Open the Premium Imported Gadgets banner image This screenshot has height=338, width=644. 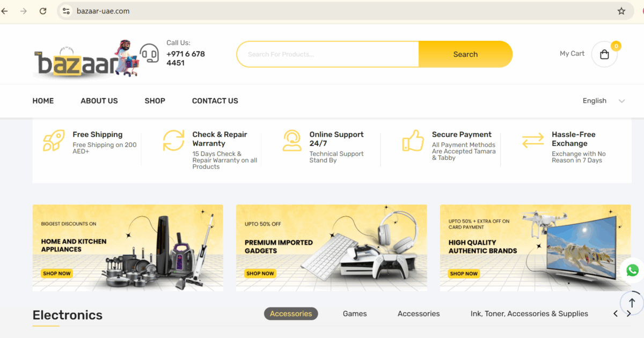click(332, 248)
